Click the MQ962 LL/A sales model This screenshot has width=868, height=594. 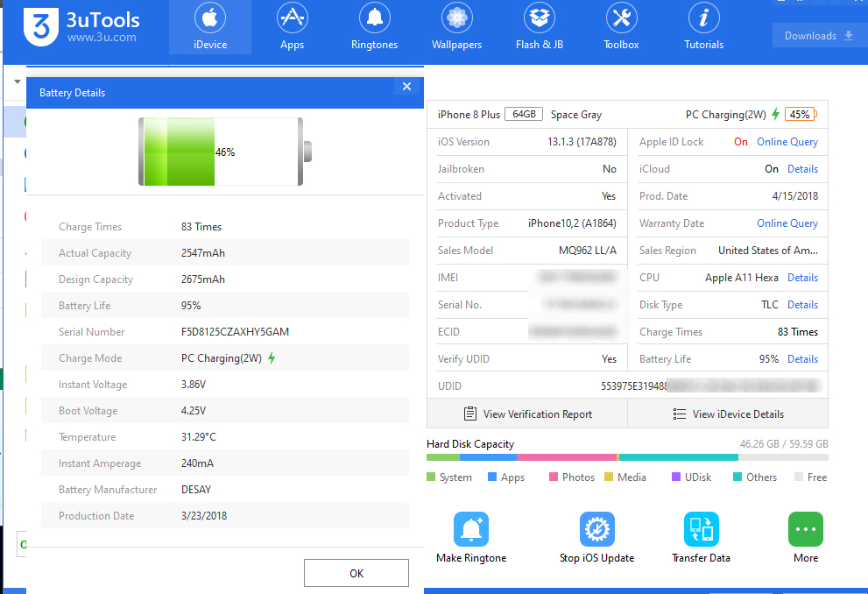[588, 251]
